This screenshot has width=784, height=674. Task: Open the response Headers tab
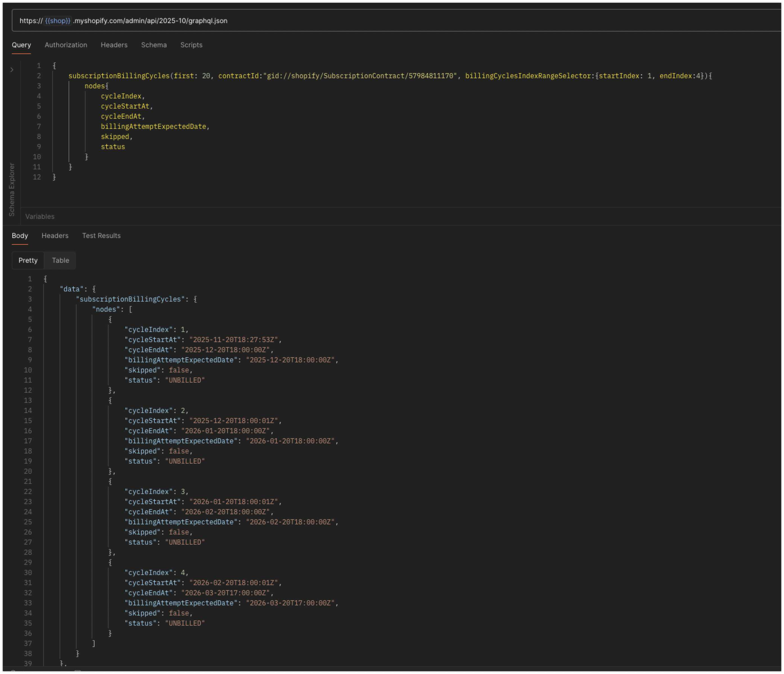coord(55,235)
